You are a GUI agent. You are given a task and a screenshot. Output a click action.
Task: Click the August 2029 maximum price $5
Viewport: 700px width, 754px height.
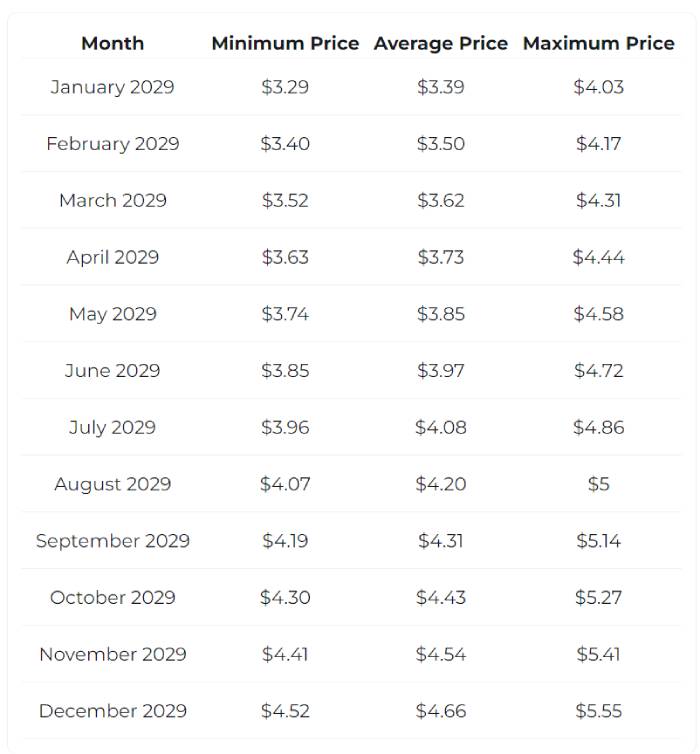[x=598, y=484]
